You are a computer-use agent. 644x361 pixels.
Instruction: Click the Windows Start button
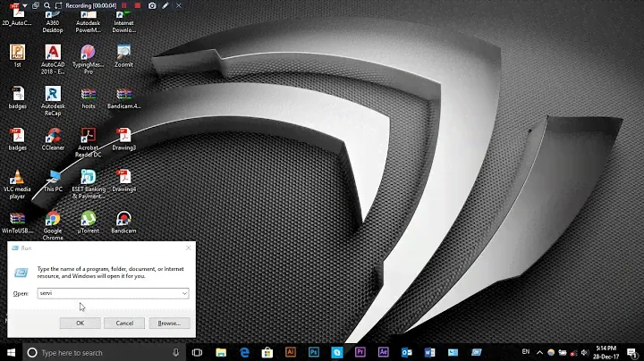point(12,352)
